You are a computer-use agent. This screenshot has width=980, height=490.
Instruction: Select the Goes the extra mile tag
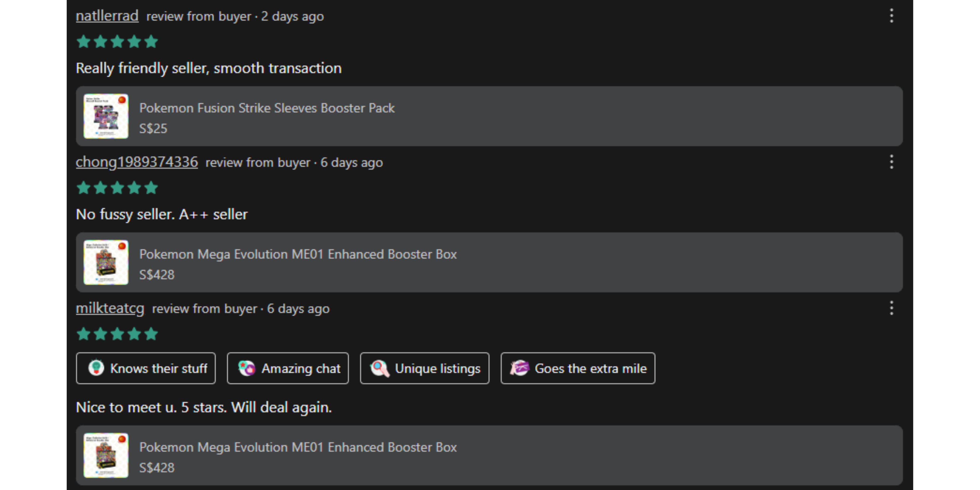pyautogui.click(x=578, y=368)
